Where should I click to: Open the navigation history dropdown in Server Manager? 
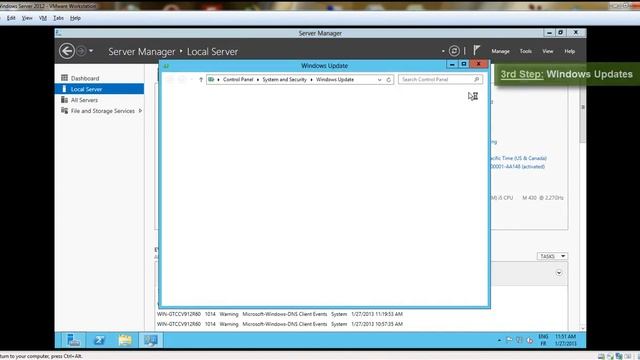tap(91, 51)
